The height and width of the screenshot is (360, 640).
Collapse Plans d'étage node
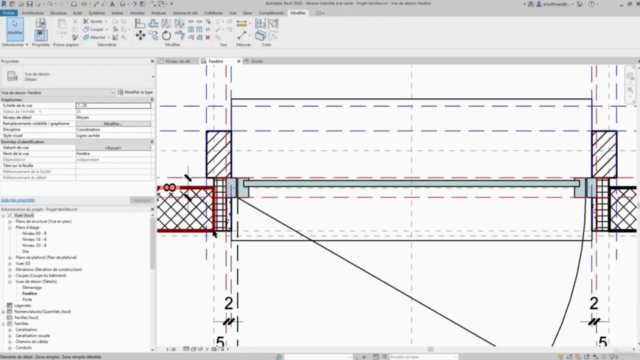pos(10,228)
